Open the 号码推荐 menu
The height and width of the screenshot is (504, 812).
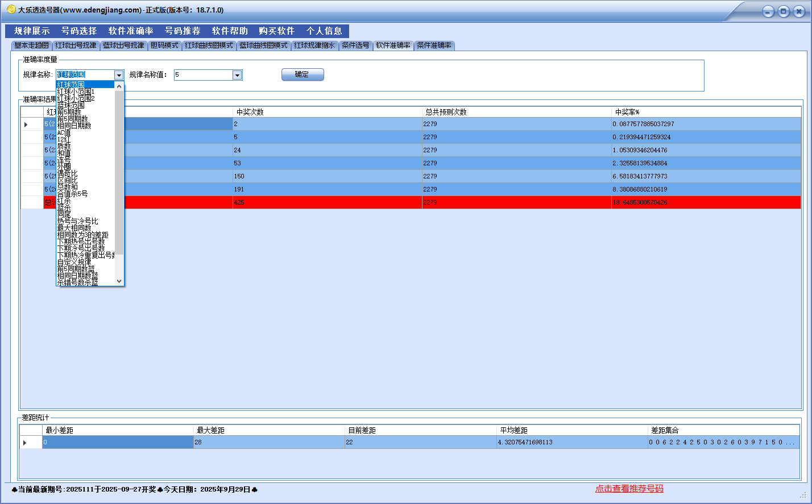pos(183,31)
